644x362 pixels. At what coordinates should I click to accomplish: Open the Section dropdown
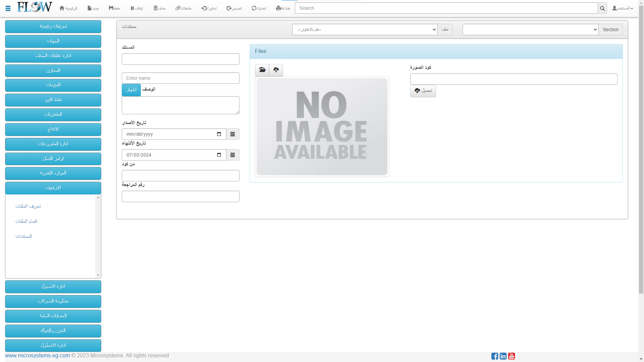click(530, 29)
